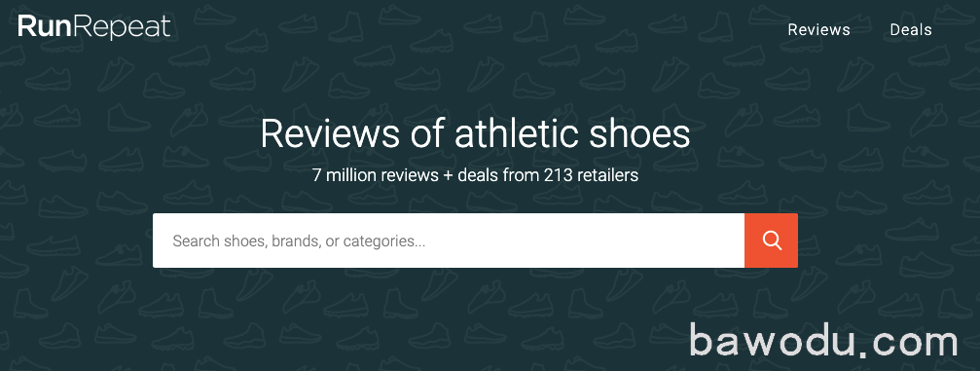Click the "213 retailers" text
The height and width of the screenshot is (371, 980).
tap(592, 175)
